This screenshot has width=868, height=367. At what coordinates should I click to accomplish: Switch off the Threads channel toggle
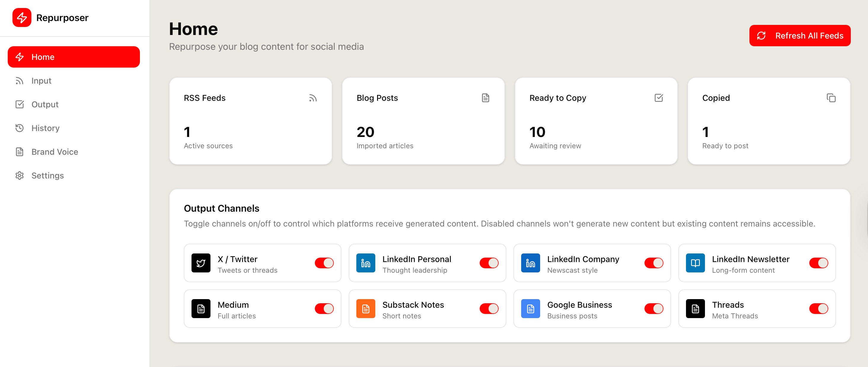818,308
